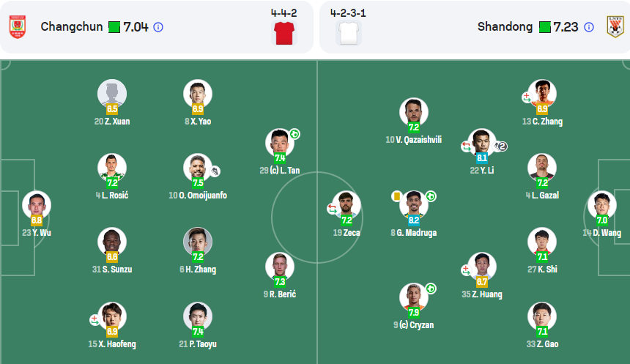
Task: Open the Shandong club crest
Action: tap(614, 26)
